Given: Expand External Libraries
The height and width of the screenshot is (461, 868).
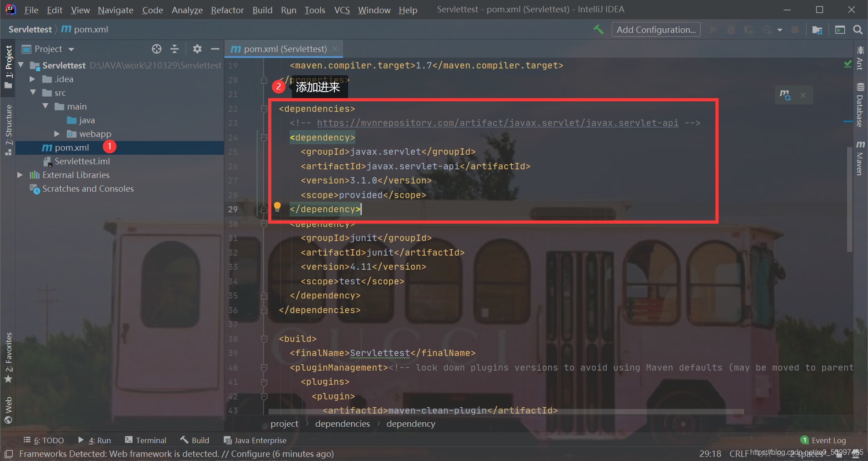Looking at the screenshot, I should click(20, 175).
